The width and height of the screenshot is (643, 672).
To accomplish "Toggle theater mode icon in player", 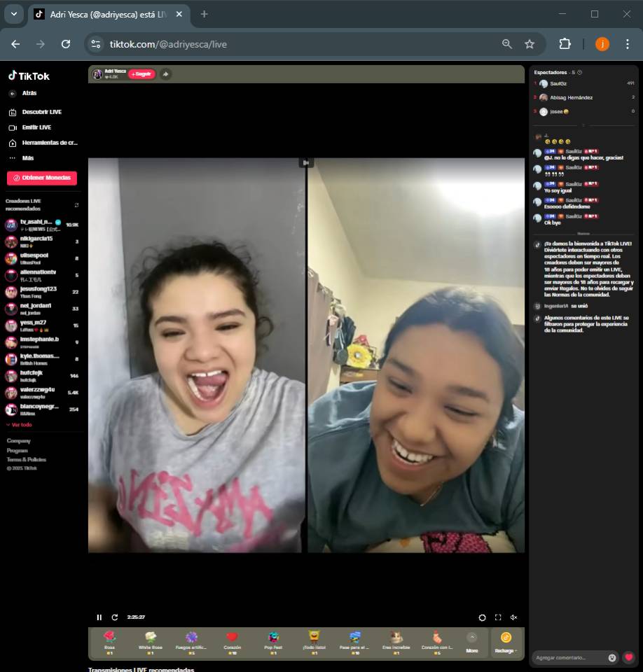I will [482, 617].
